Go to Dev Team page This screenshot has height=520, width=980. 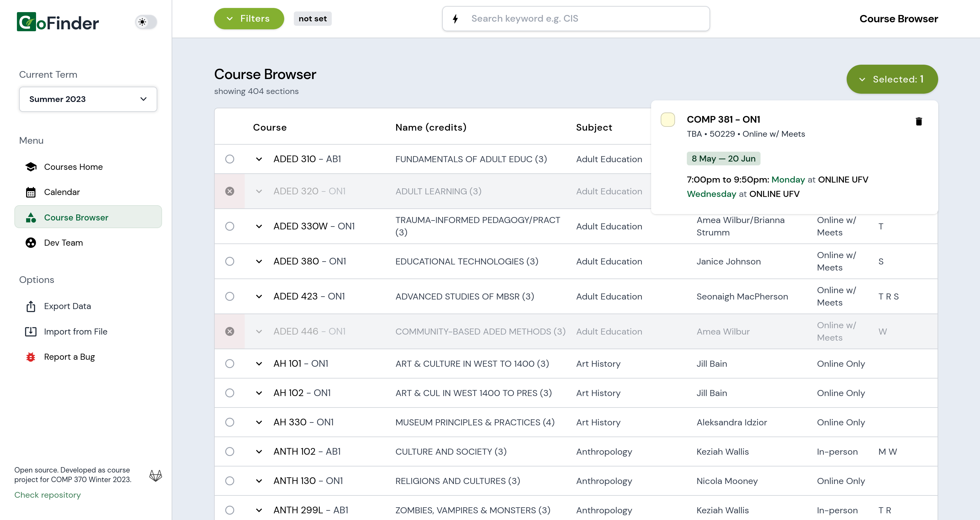click(63, 242)
